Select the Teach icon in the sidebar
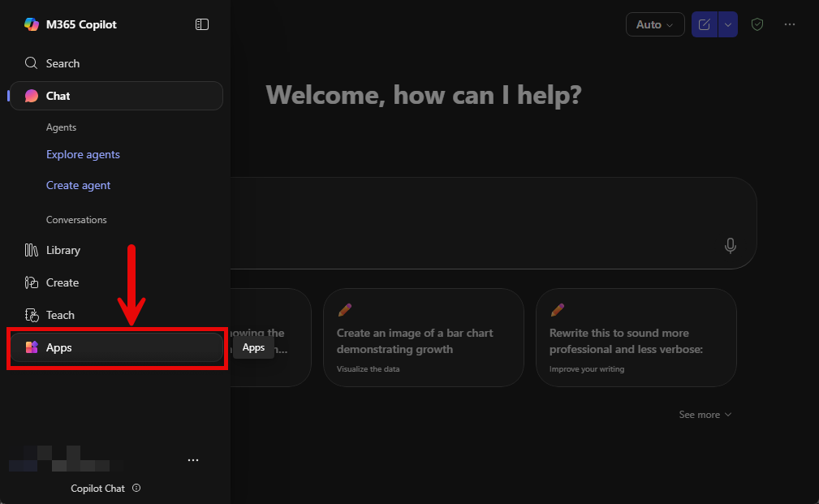The image size is (819, 504). pyautogui.click(x=31, y=315)
